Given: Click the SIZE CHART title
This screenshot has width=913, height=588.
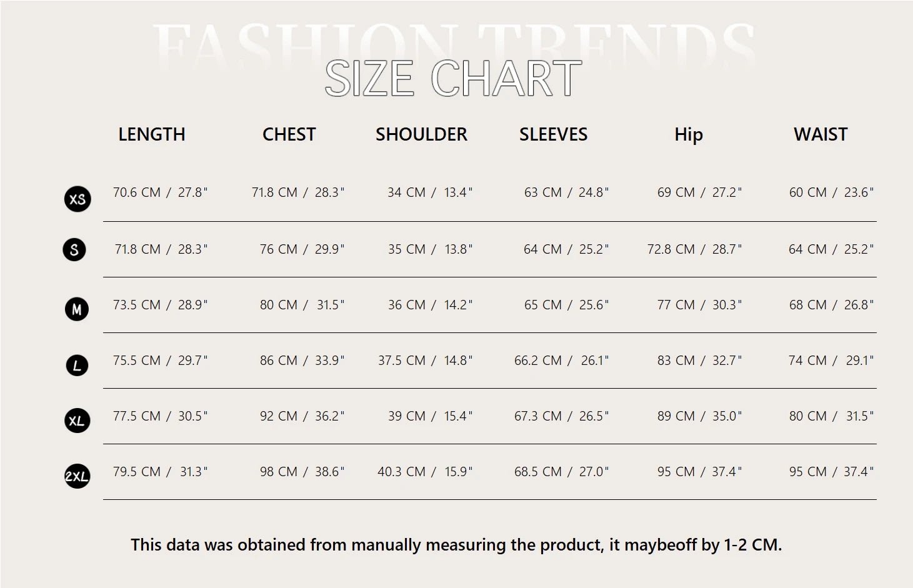Looking at the screenshot, I should (x=453, y=79).
